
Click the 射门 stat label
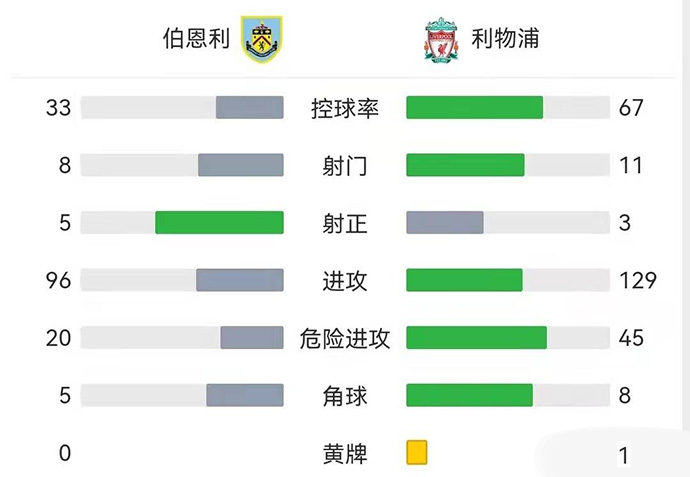(x=345, y=165)
